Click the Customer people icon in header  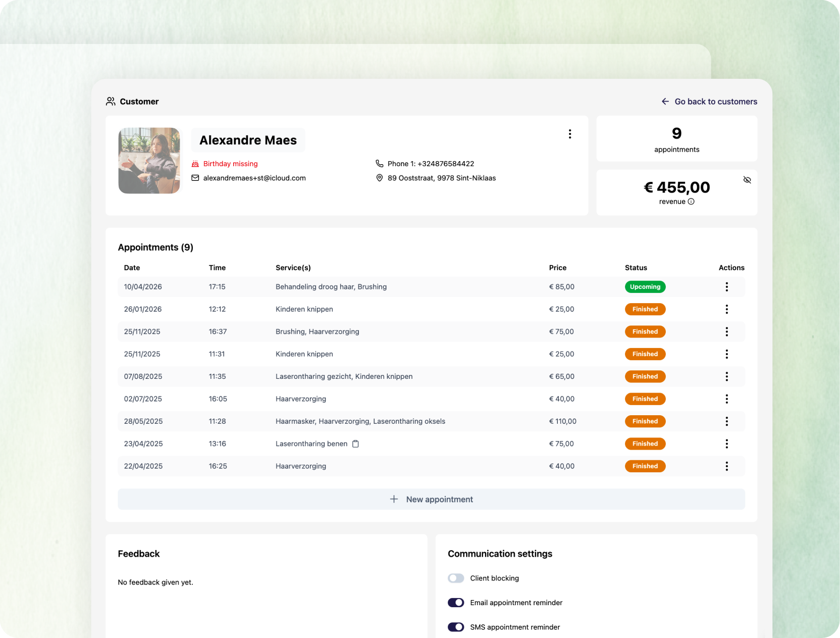(111, 102)
